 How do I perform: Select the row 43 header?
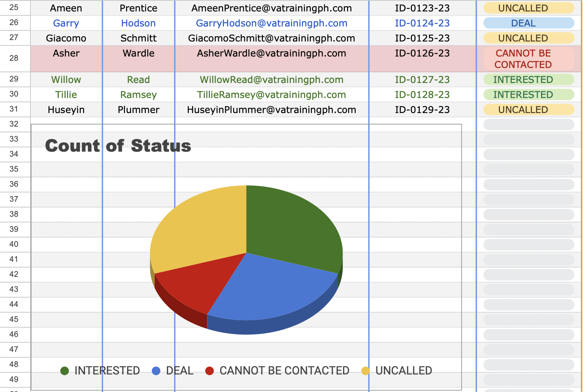(15, 290)
